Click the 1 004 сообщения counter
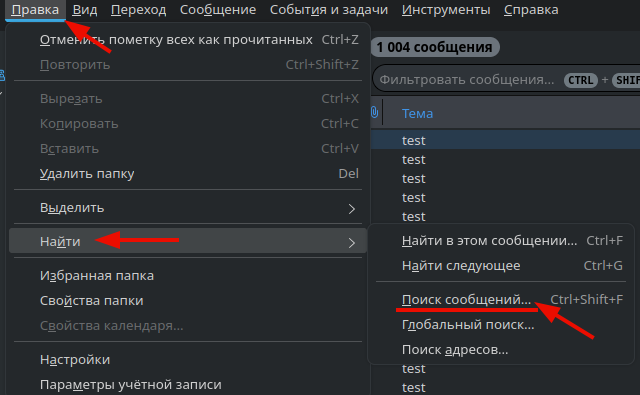The width and height of the screenshot is (640, 395). (434, 47)
